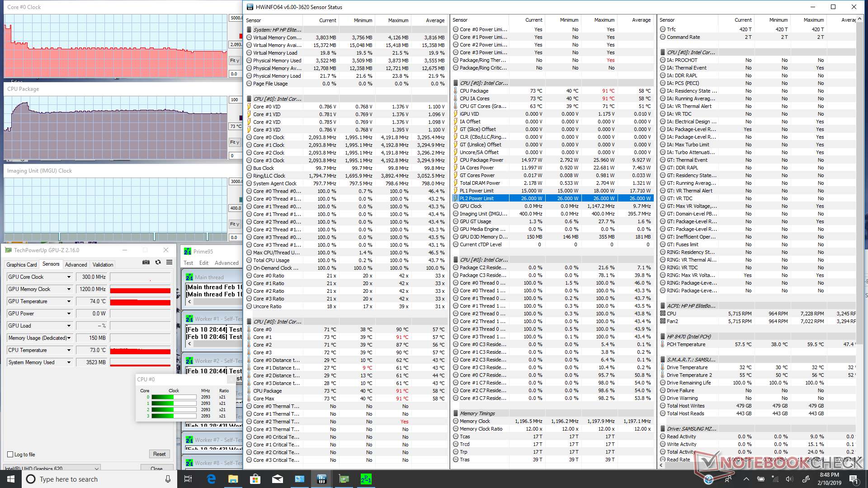Open the Prime95 Advanced menu

click(226, 263)
